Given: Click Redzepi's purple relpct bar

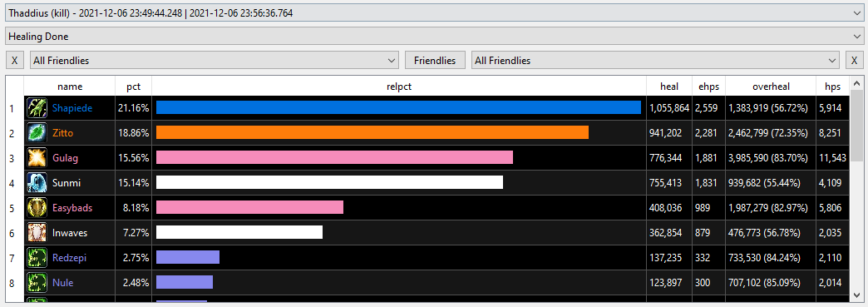Looking at the screenshot, I should tap(188, 257).
